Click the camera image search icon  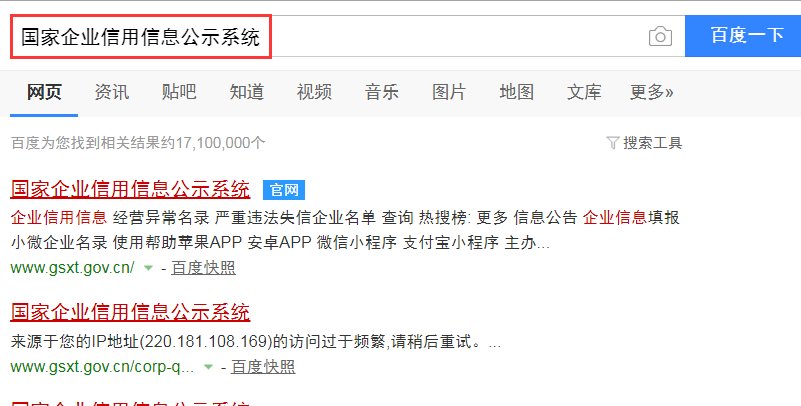tap(660, 36)
